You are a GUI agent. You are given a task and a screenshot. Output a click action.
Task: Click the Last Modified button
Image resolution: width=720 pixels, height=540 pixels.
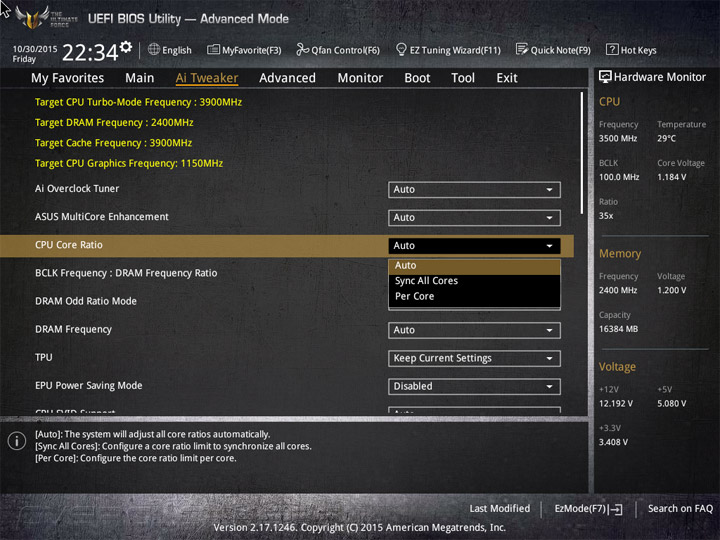point(500,509)
